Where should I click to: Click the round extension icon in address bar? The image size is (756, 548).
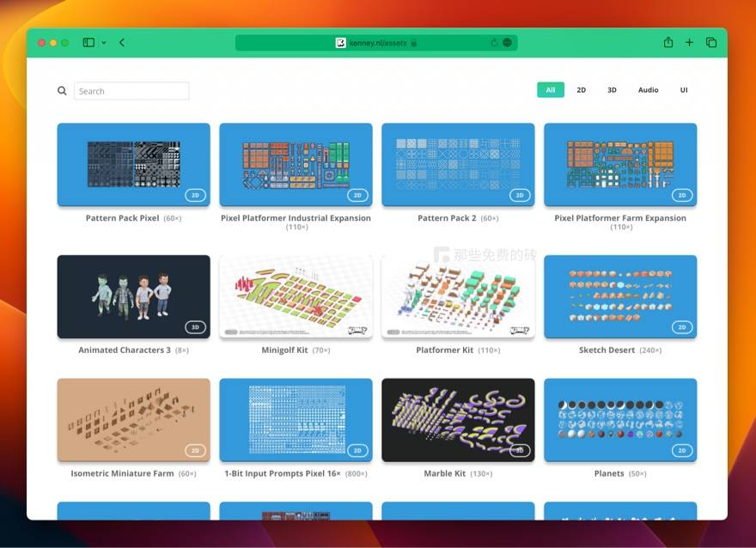click(507, 42)
